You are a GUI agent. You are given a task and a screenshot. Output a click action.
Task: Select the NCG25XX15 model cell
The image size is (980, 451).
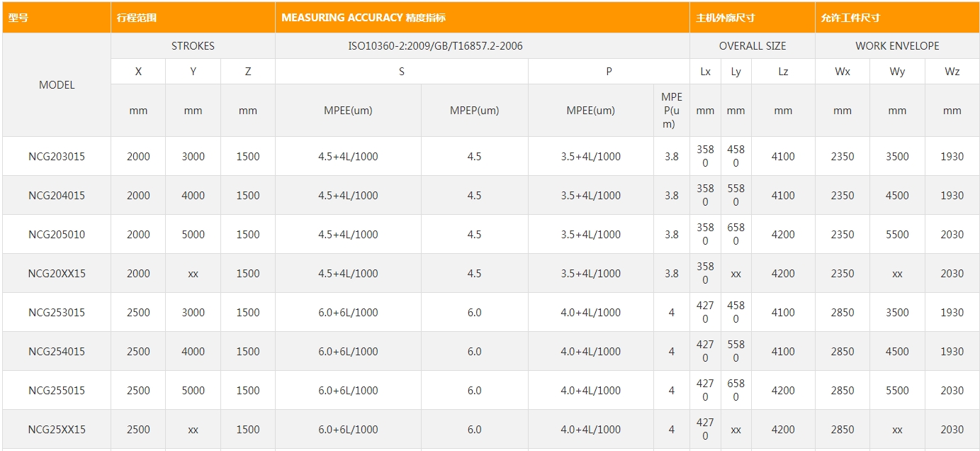point(57,430)
